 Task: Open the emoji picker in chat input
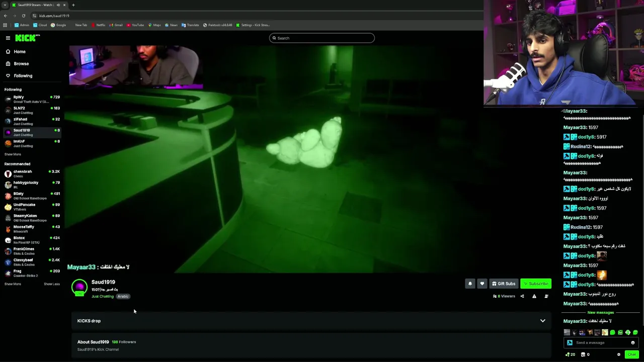pyautogui.click(x=633, y=343)
